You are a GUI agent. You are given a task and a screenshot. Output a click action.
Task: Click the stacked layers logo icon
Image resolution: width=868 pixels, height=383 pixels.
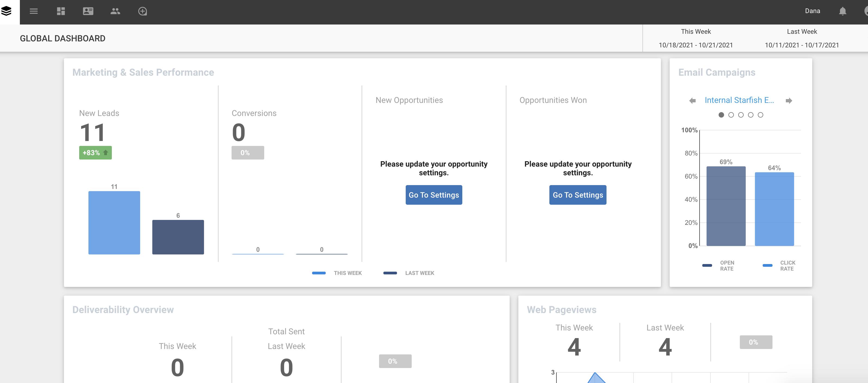coord(7,11)
